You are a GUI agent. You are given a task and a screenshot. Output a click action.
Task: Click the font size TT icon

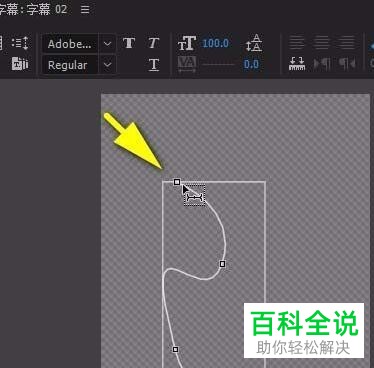[x=187, y=43]
